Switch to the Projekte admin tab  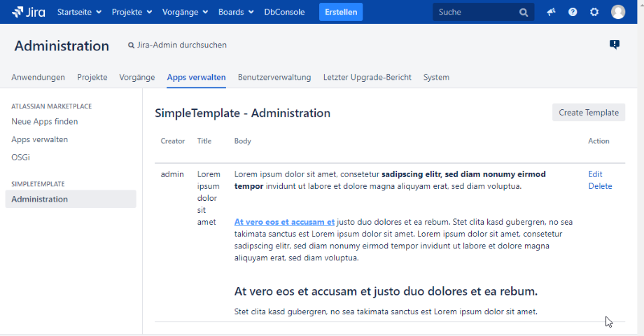point(92,77)
